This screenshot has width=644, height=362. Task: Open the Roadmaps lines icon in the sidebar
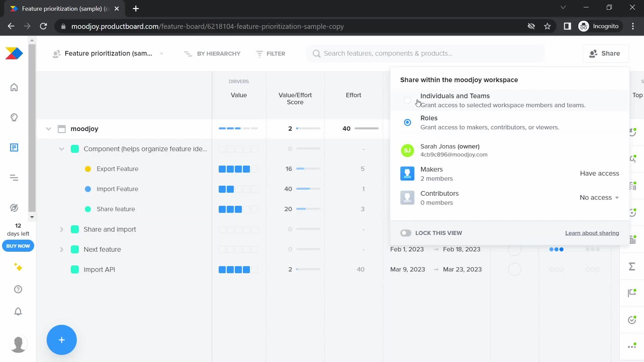(14, 178)
